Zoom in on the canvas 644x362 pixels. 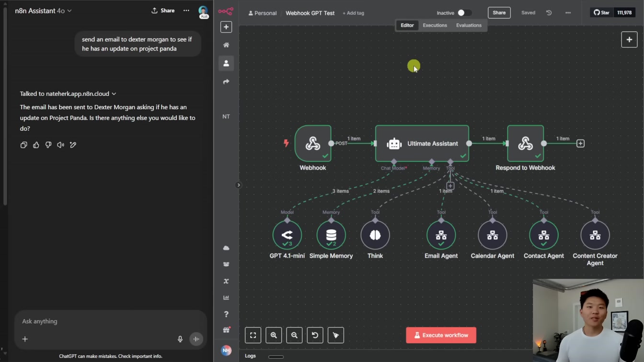point(274,335)
